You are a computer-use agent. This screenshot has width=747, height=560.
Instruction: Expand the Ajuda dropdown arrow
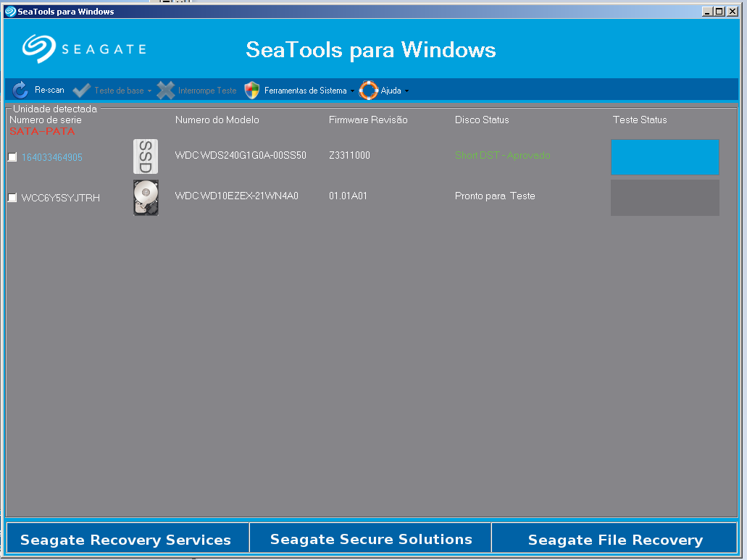[x=406, y=91]
